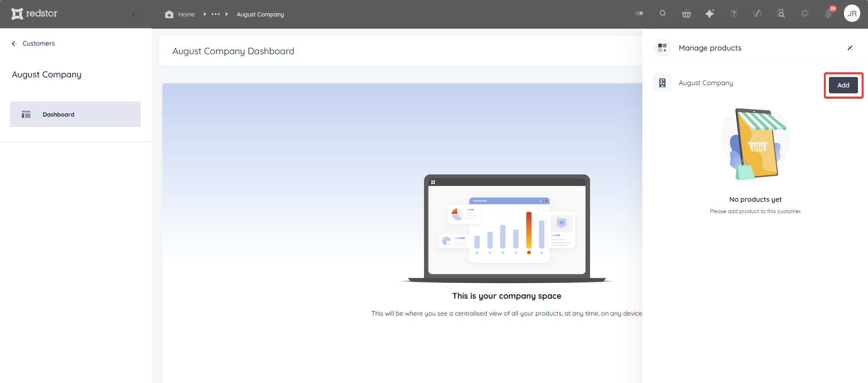This screenshot has height=383, width=868.
Task: Expand the breadcrumb ellipsis menu
Action: click(216, 14)
